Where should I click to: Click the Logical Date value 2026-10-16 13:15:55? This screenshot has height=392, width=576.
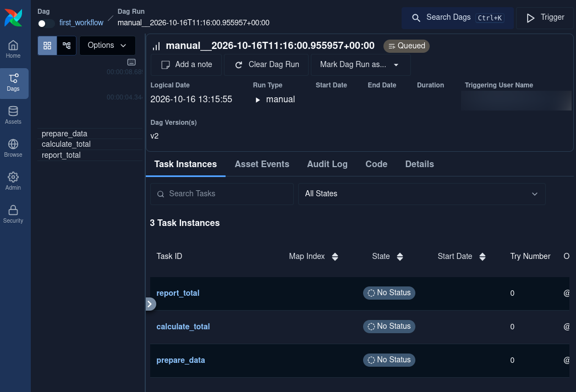point(191,99)
